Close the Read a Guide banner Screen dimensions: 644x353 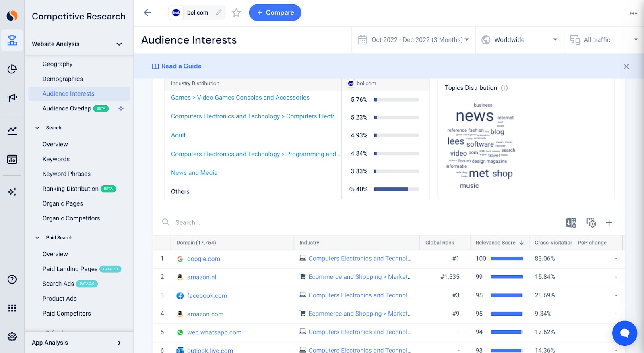pyautogui.click(x=626, y=66)
